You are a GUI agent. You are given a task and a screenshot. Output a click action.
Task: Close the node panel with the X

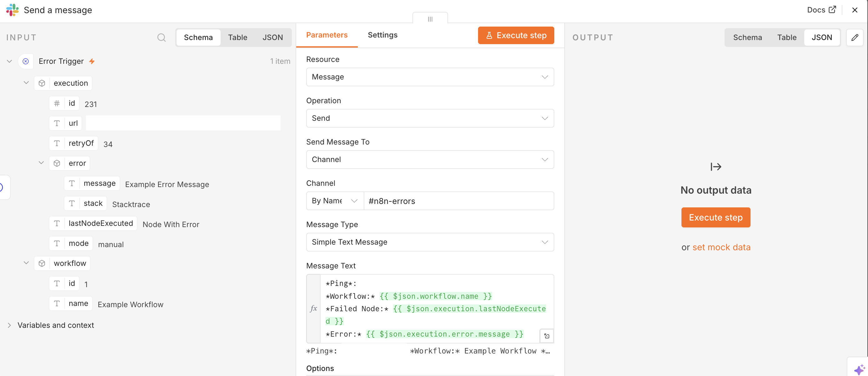click(855, 10)
